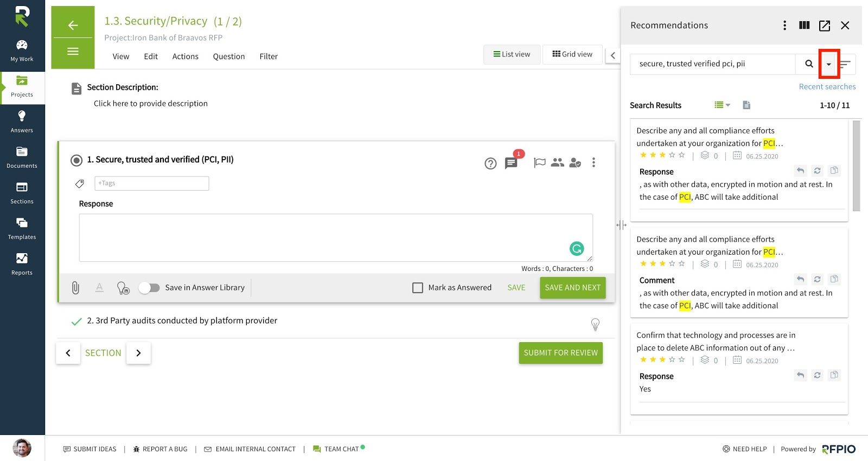Click the question help icon
Viewport: 868px width, 461px height.
coord(490,163)
